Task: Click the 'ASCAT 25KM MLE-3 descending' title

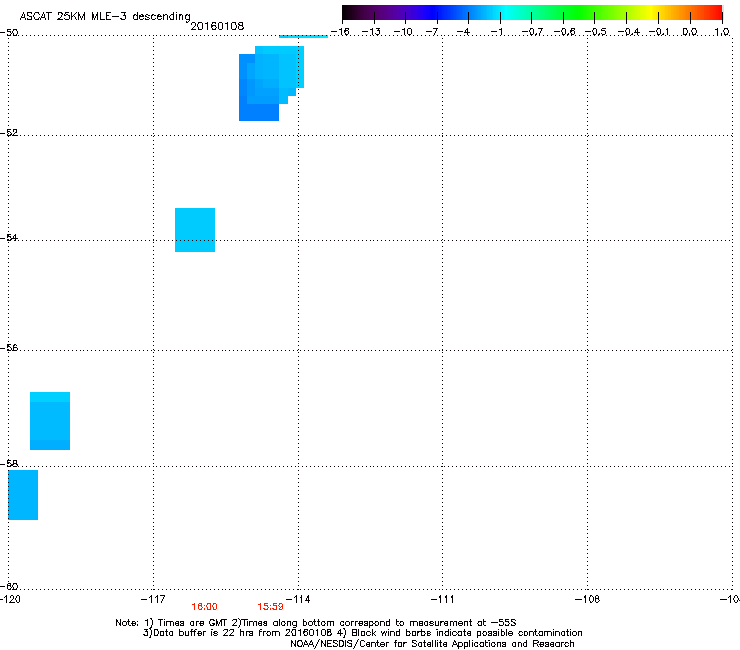Action: (105, 16)
